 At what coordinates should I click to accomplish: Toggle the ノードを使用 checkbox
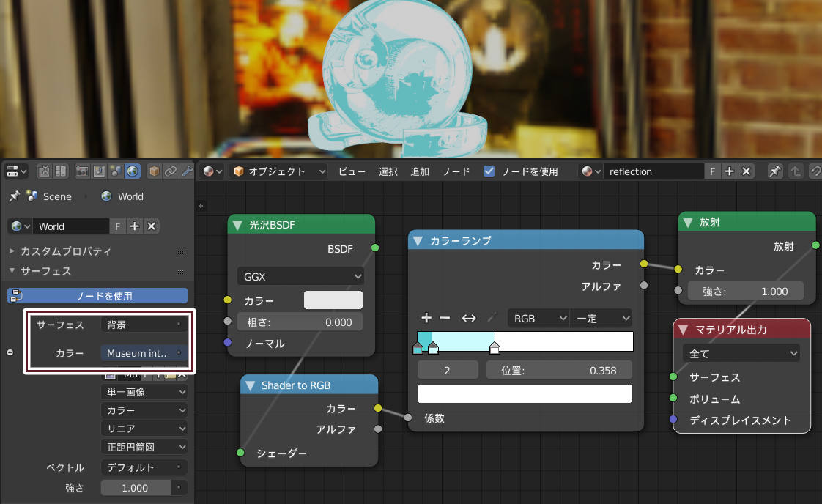point(489,171)
